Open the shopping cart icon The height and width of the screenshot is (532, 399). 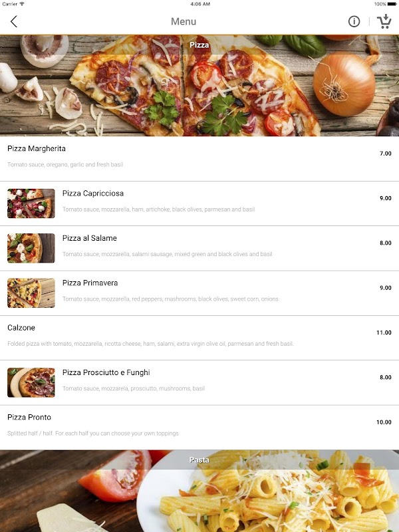click(x=384, y=21)
